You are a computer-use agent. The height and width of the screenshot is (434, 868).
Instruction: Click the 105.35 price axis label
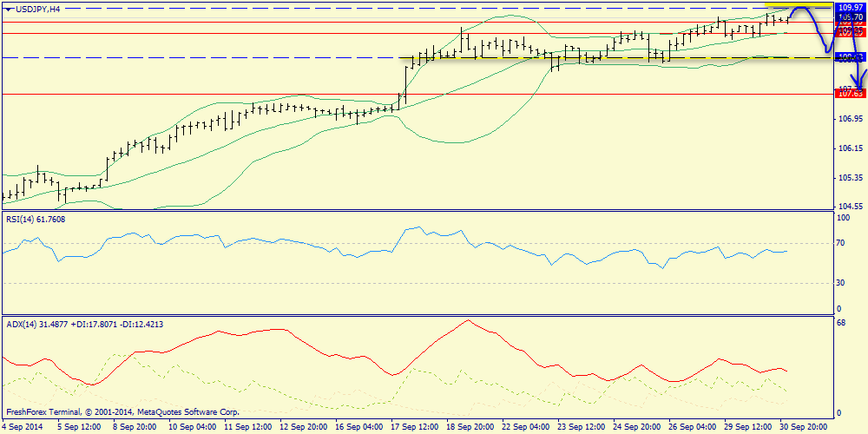pos(852,178)
